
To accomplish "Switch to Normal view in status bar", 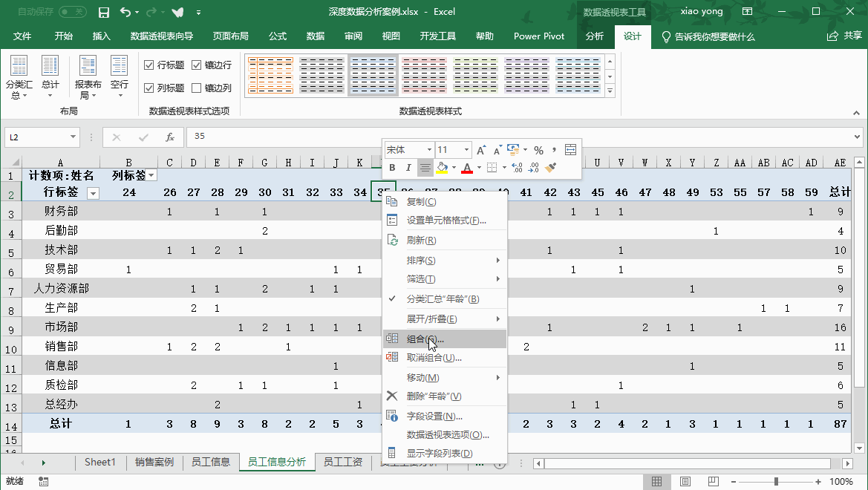I will tap(656, 481).
